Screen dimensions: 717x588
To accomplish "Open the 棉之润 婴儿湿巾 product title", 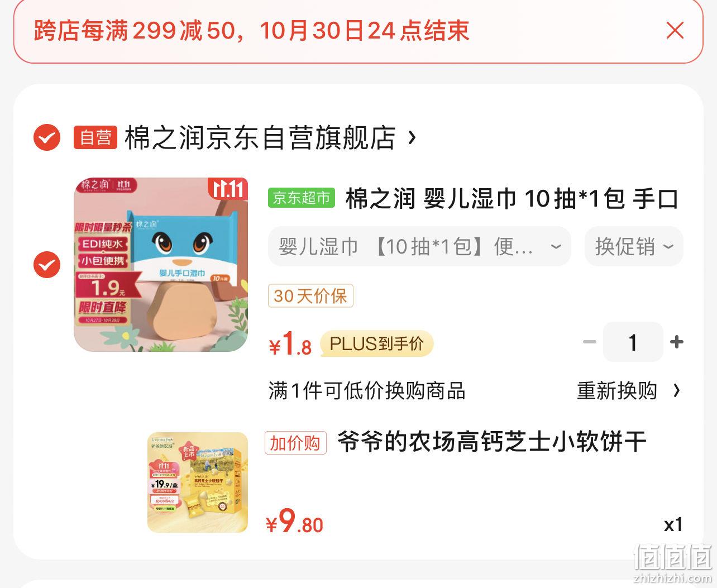I will (512, 199).
